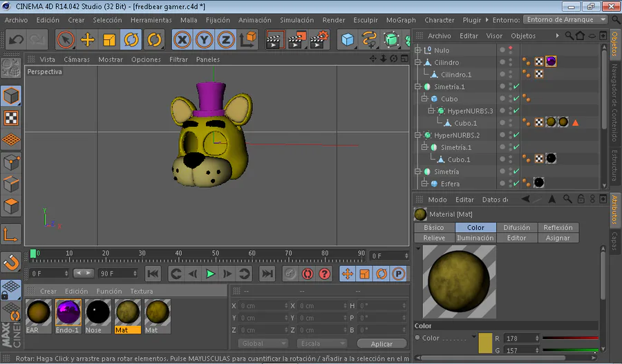This screenshot has width=622, height=364.
Task: Switch to Points mode
Action: (11, 162)
